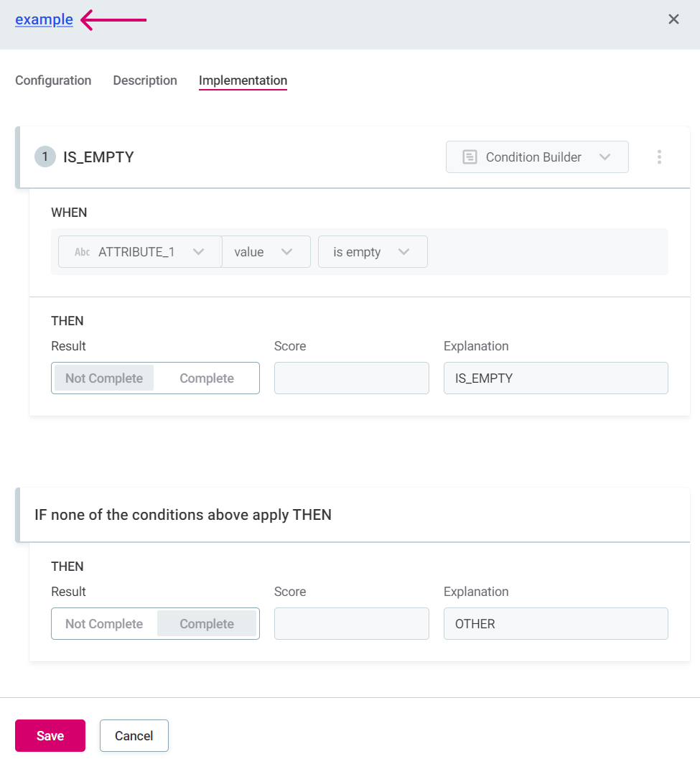Open the Description tab
The image size is (700, 764).
145,80
